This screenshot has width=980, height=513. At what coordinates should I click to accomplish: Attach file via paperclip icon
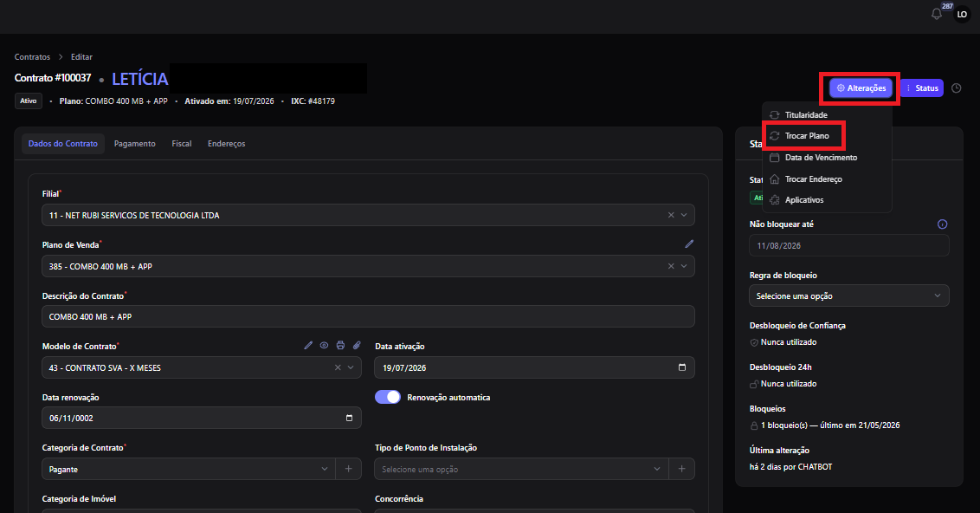pos(357,346)
